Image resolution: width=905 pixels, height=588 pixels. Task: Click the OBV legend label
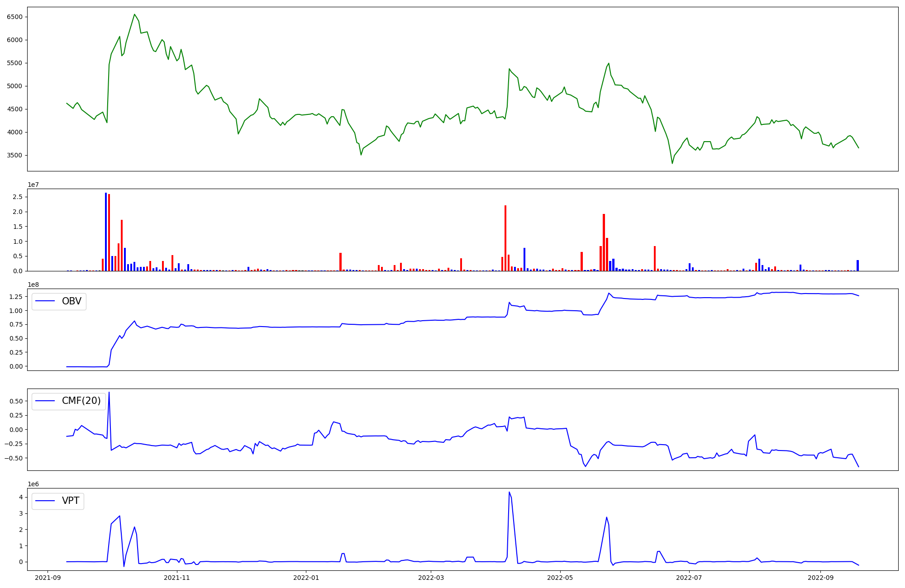pos(71,301)
